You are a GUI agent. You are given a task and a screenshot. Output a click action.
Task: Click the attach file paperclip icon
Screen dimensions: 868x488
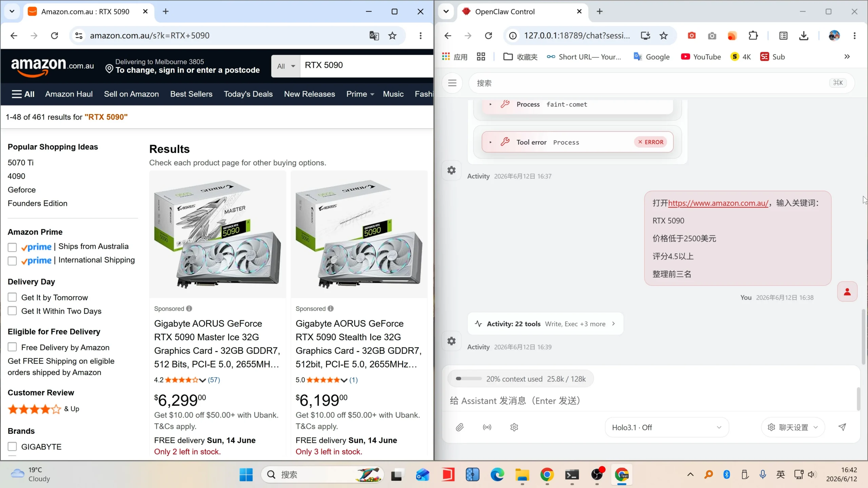(460, 427)
